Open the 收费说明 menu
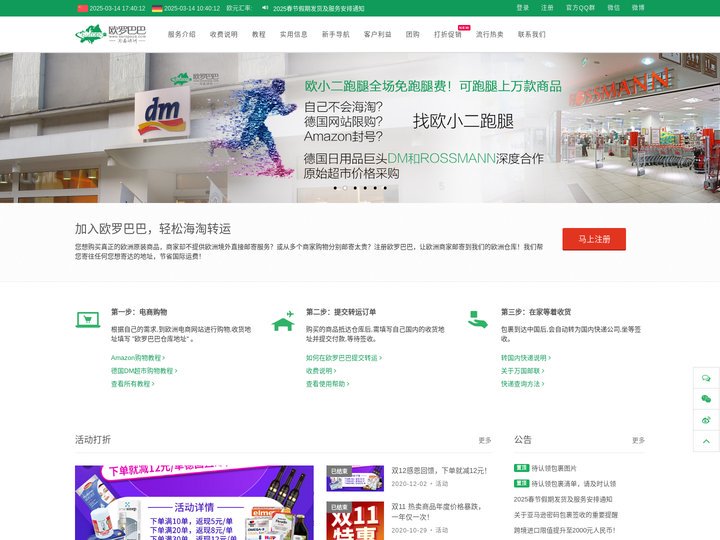This screenshot has height=540, width=720. pos(224,34)
